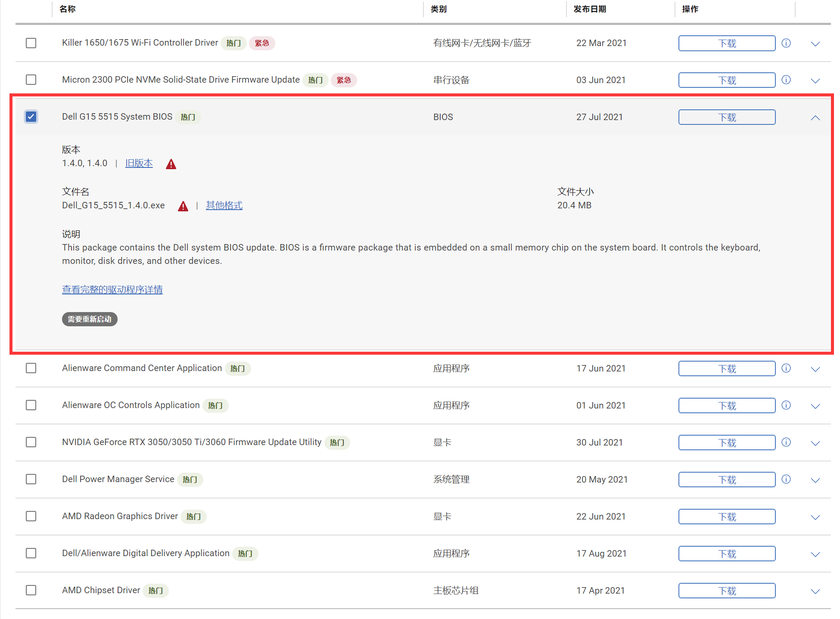This screenshot has width=840, height=619.
Task: Click info icon for Killer Wi-Fi driver
Action: 786,43
